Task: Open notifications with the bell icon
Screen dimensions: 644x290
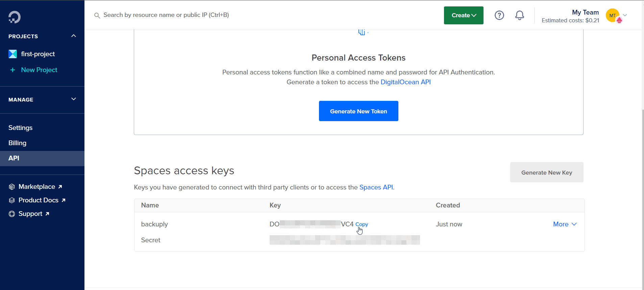Action: 519,15
